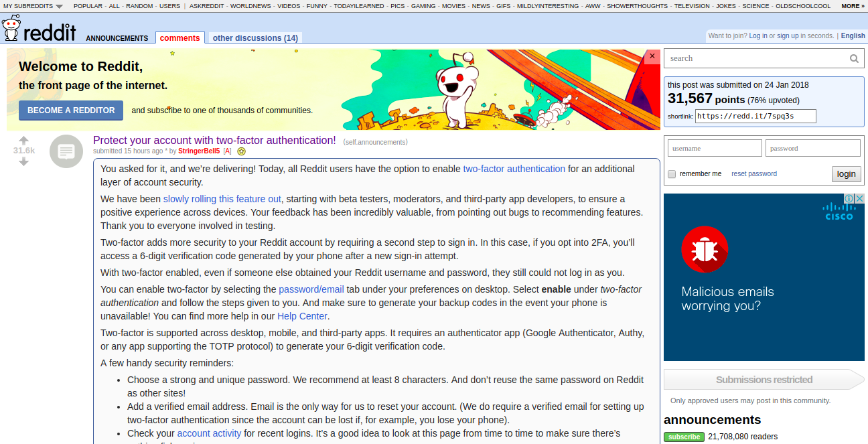Open the other discussions (14) tab
The height and width of the screenshot is (444, 868).
255,38
